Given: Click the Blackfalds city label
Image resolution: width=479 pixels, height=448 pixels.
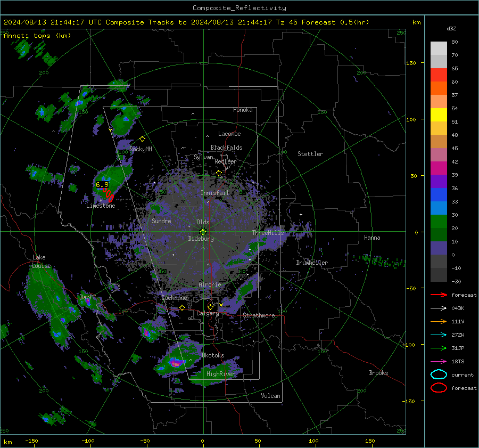Looking at the screenshot, I should (226, 148).
